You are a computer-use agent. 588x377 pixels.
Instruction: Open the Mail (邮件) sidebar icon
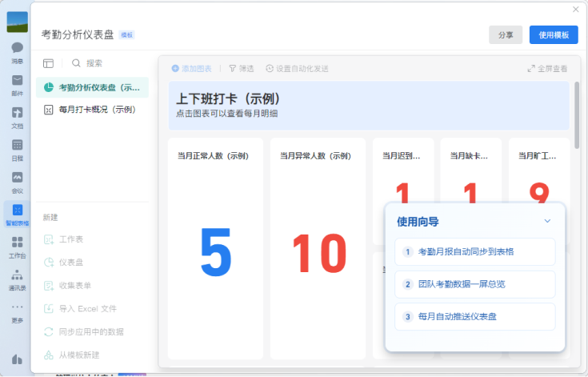(x=18, y=85)
